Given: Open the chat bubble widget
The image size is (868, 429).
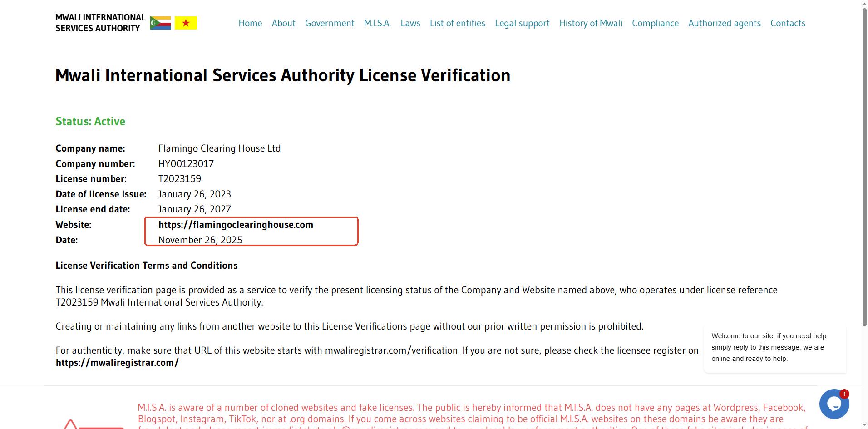Looking at the screenshot, I should 833,404.
